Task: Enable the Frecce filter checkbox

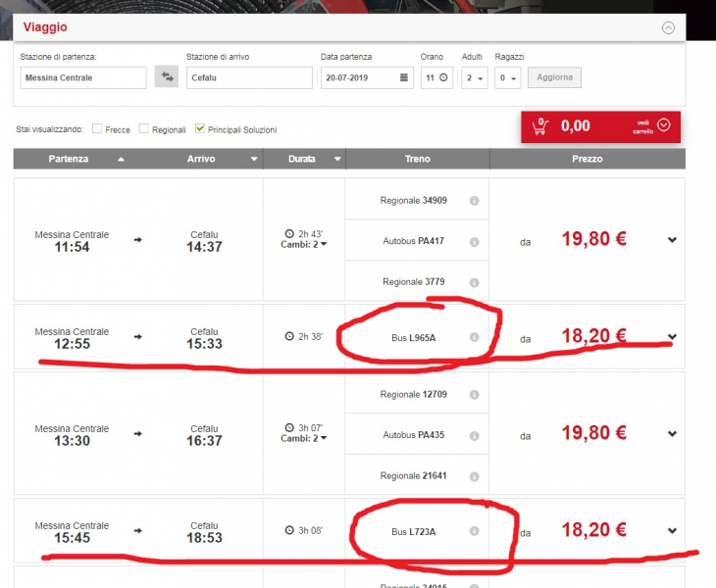Action: 97,128
